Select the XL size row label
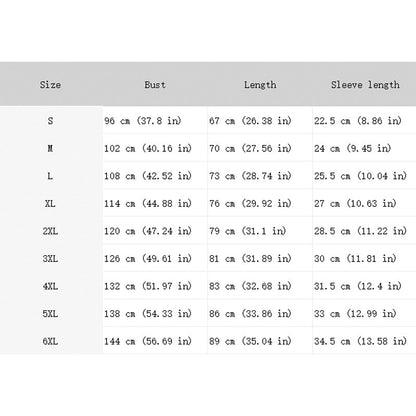416x416 pixels. (x=50, y=203)
